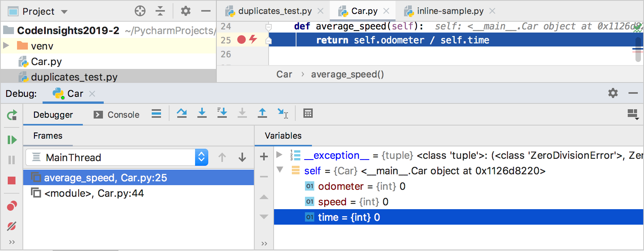The height and width of the screenshot is (251, 644).
Task: Select the CodeInsights2019-2 project root
Action: [x=68, y=30]
